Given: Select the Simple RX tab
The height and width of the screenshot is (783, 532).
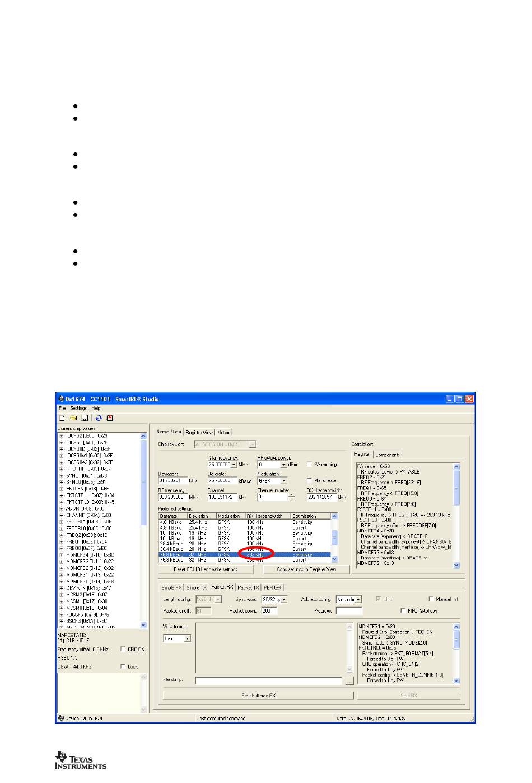Looking at the screenshot, I should pos(171,587).
